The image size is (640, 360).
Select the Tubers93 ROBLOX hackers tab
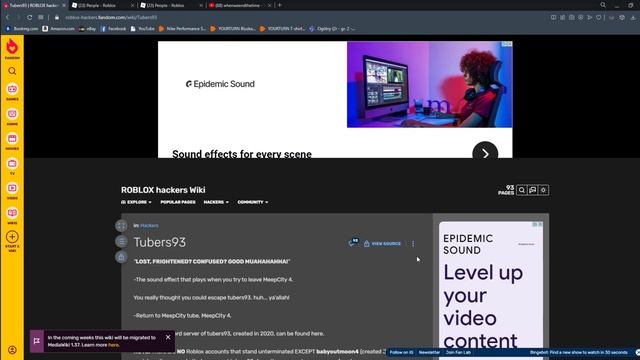point(34,5)
